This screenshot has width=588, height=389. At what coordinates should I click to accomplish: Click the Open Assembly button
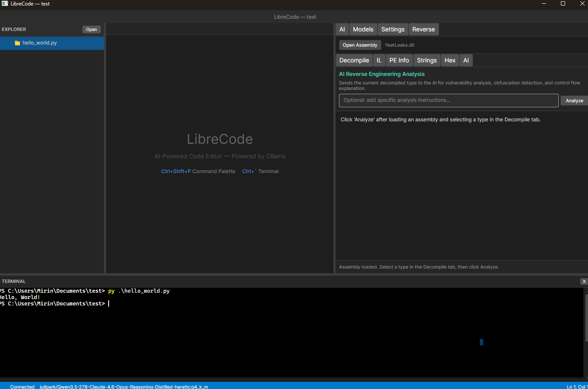click(x=360, y=45)
